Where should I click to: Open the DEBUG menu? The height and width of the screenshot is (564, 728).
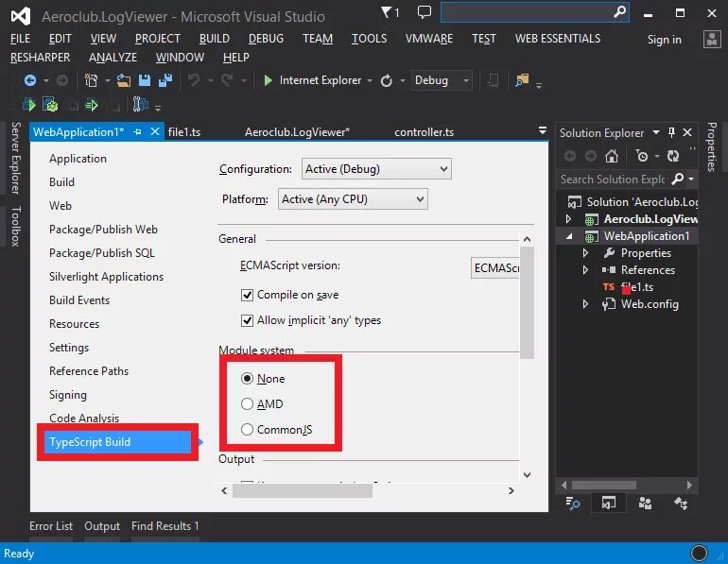click(x=266, y=39)
